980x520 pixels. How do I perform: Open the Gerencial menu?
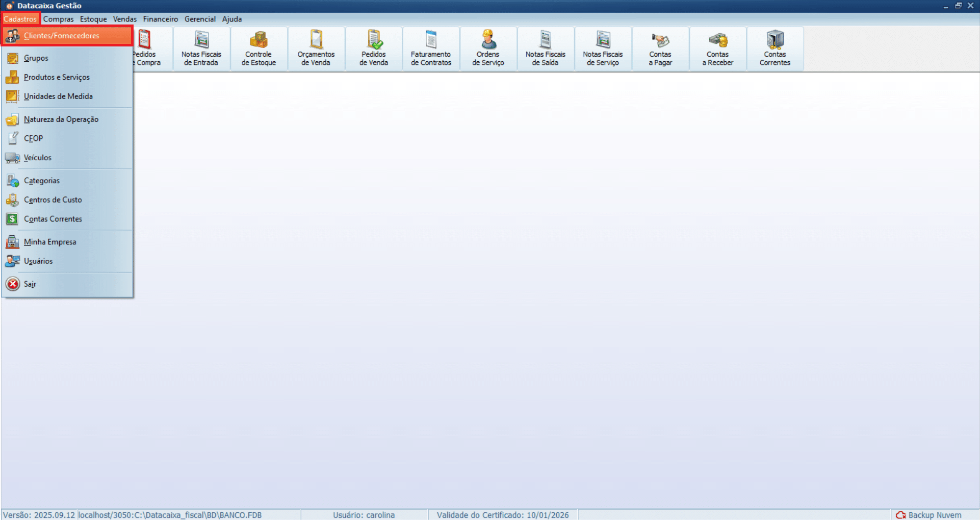[200, 19]
